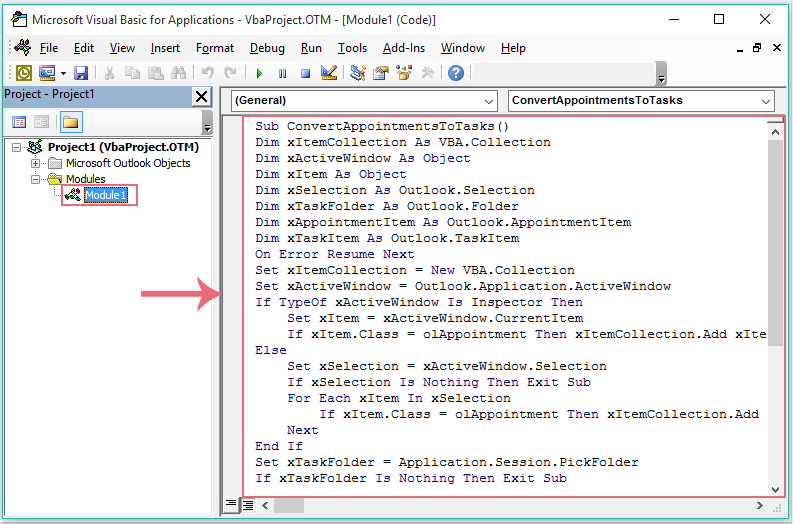This screenshot has width=793, height=524.
Task: Click the Reset stop icon
Action: (x=305, y=74)
